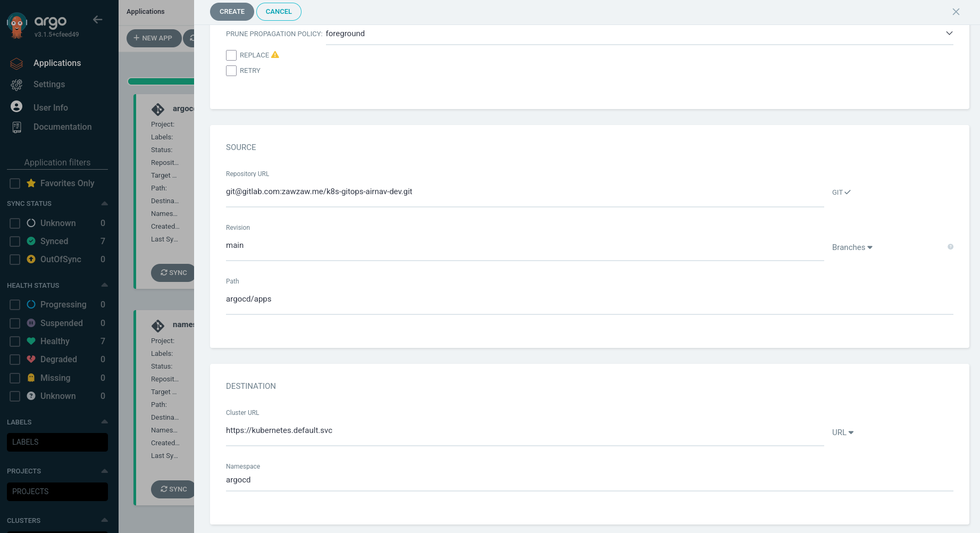Collapse the sidebar with the back arrow
Screen dimensions: 980x533
pyautogui.click(x=98, y=19)
